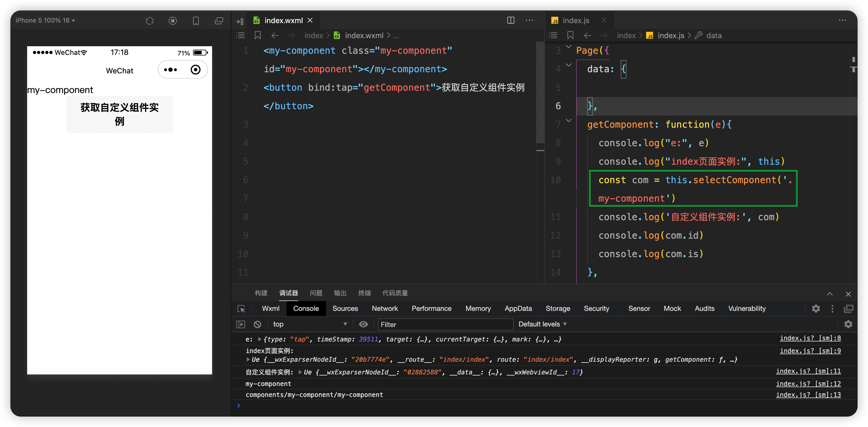Collapse the getComponent function fold arrow
This screenshot has height=427, width=868.
click(x=568, y=120)
